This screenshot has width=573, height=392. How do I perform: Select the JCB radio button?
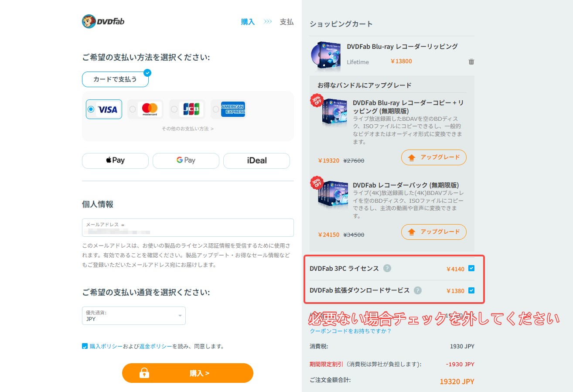174,109
